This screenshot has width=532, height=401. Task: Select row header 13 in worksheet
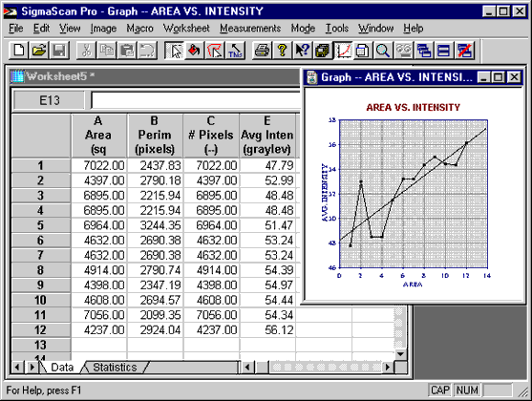pos(41,345)
